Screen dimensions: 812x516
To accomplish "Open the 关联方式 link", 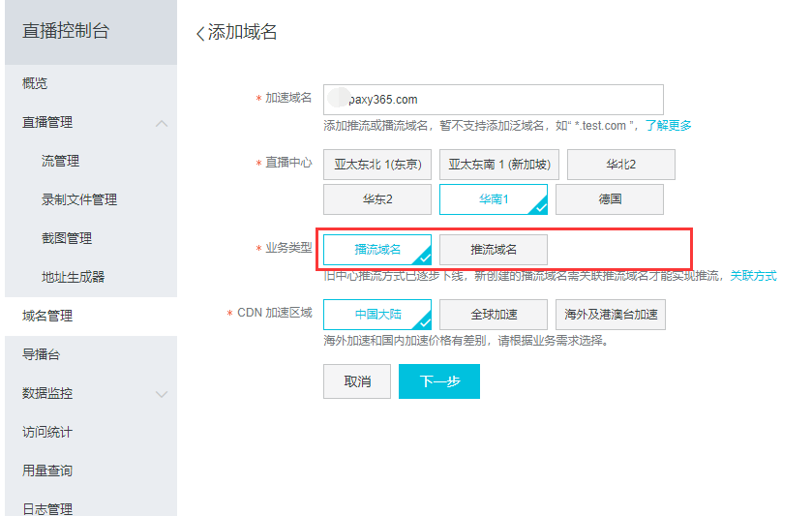I will (x=753, y=276).
